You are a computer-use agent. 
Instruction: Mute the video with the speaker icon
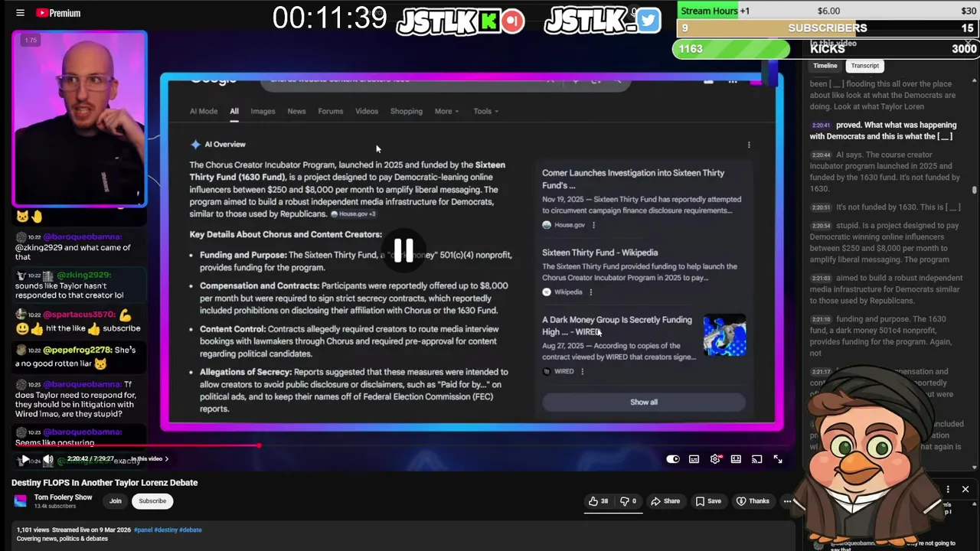tap(48, 459)
